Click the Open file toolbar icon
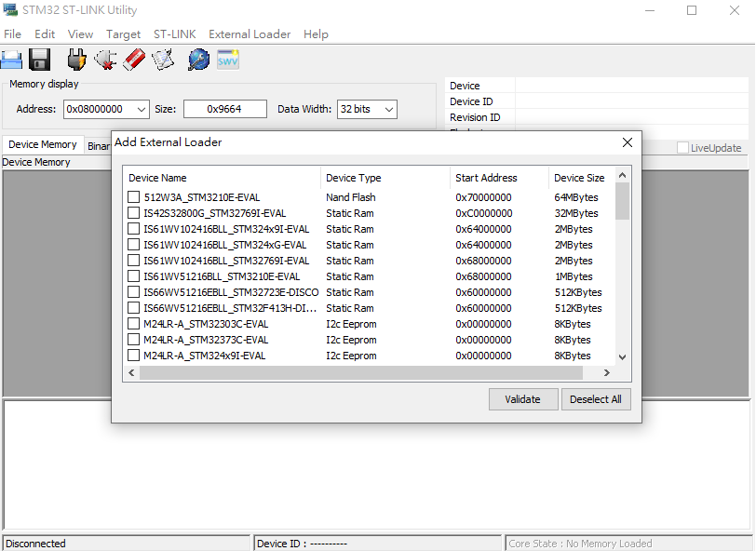Viewport: 756px width, 551px height. (11, 60)
